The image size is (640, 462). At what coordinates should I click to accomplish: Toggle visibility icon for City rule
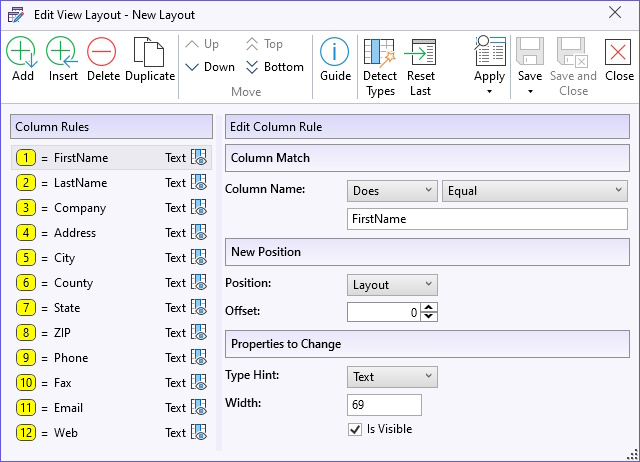[199, 257]
